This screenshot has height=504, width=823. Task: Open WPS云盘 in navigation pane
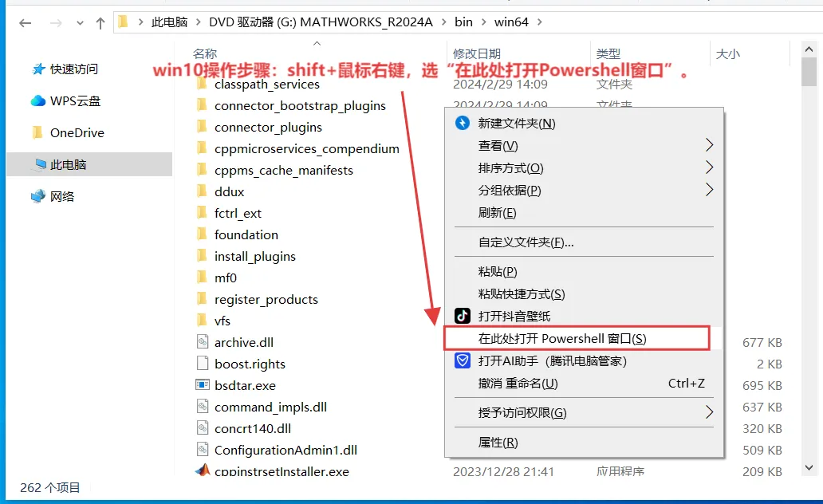75,100
